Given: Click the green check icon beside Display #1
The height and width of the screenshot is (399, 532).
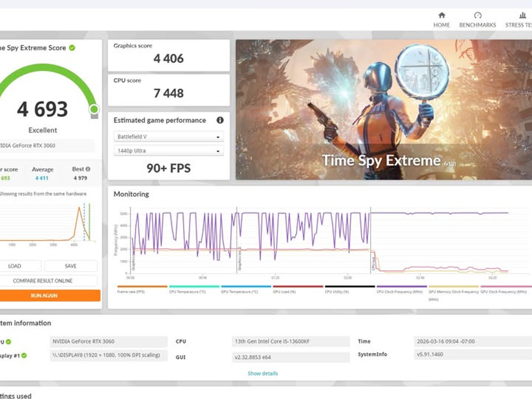Looking at the screenshot, I should [x=24, y=355].
